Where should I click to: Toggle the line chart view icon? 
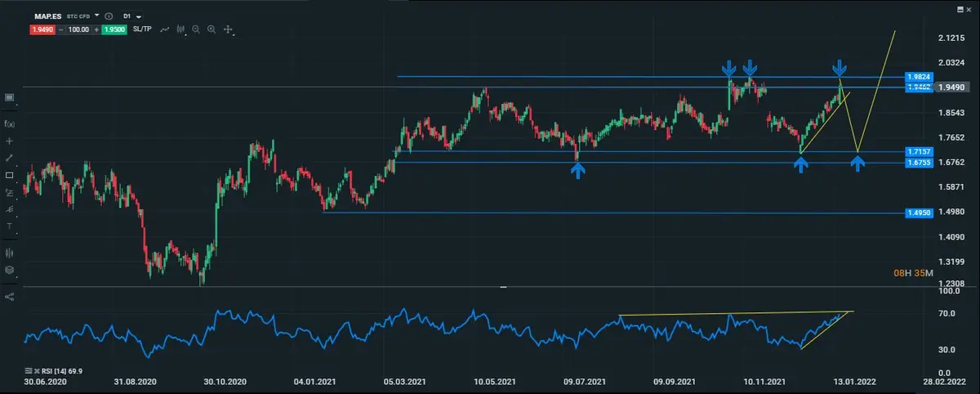click(165, 29)
